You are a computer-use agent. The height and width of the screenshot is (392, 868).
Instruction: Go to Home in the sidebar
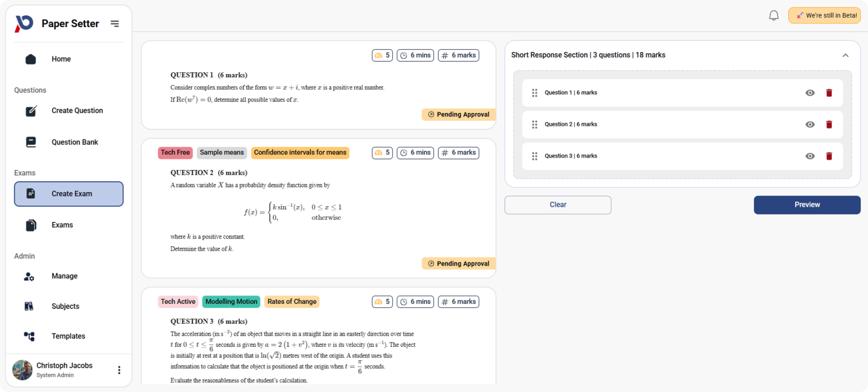61,59
